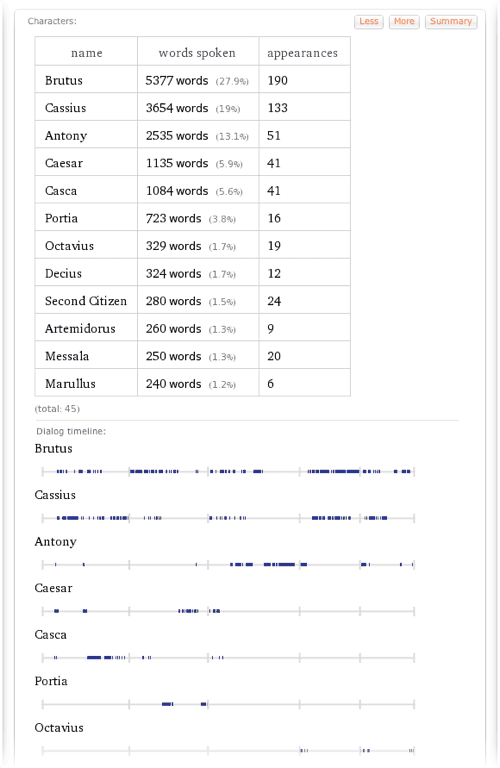Click the More button
Screen dimensions: 500x768
pyautogui.click(x=404, y=22)
